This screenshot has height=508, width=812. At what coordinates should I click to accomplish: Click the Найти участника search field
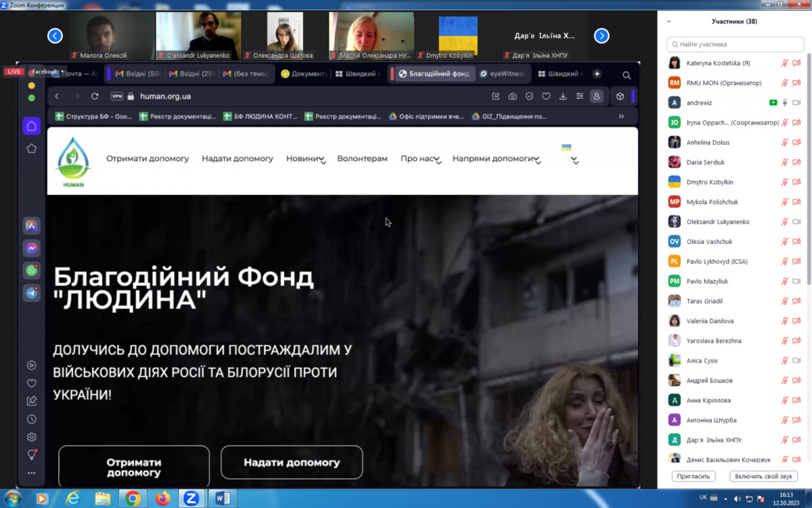click(735, 44)
